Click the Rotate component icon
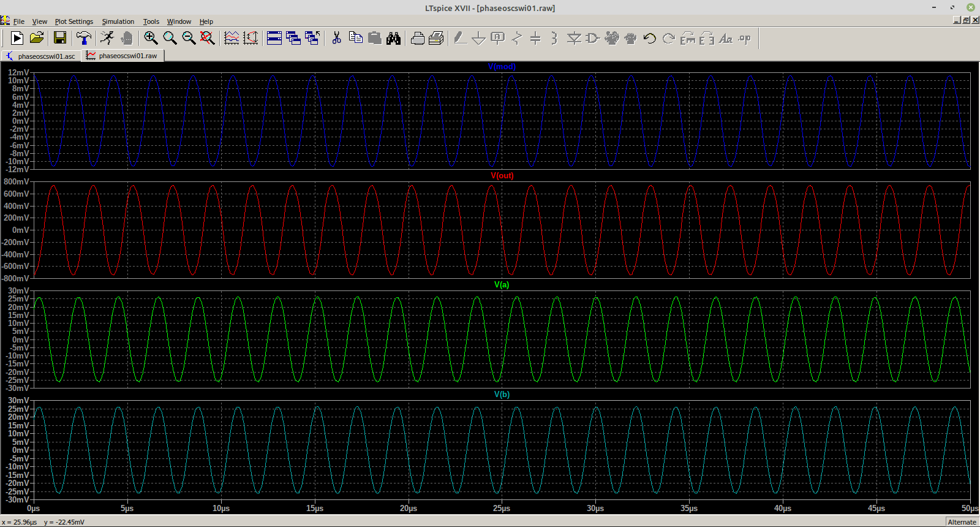This screenshot has height=527, width=980. pyautogui.click(x=688, y=38)
